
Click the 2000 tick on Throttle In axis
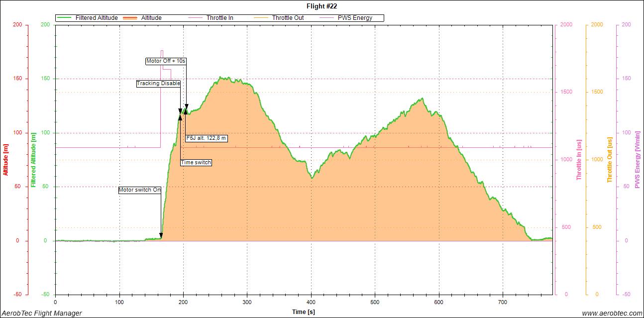coord(565,25)
